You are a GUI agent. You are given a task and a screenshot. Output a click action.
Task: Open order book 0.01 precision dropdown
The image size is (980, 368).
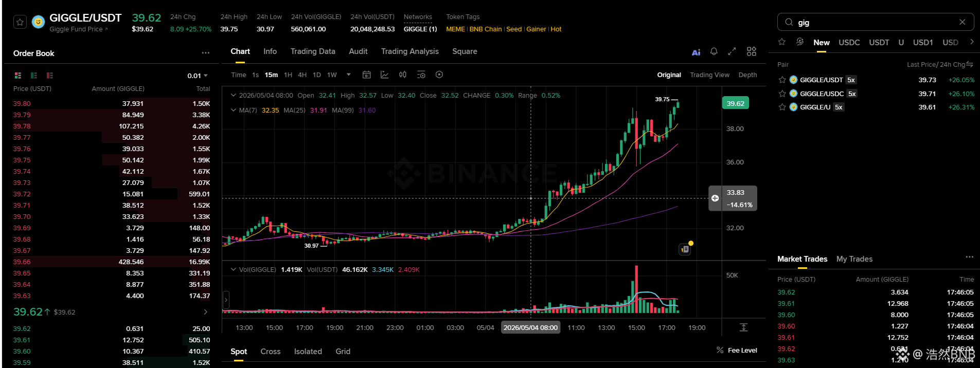[x=198, y=76]
